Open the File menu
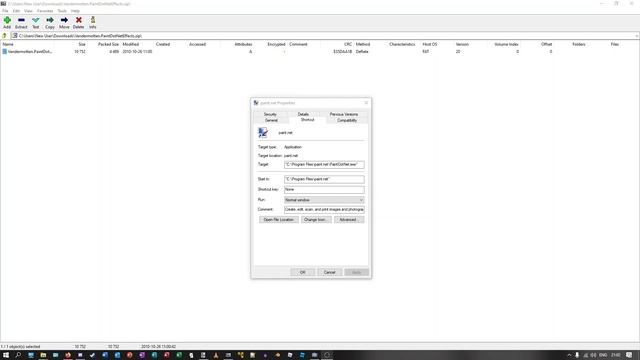This screenshot has width=640, height=360. pos(5,11)
